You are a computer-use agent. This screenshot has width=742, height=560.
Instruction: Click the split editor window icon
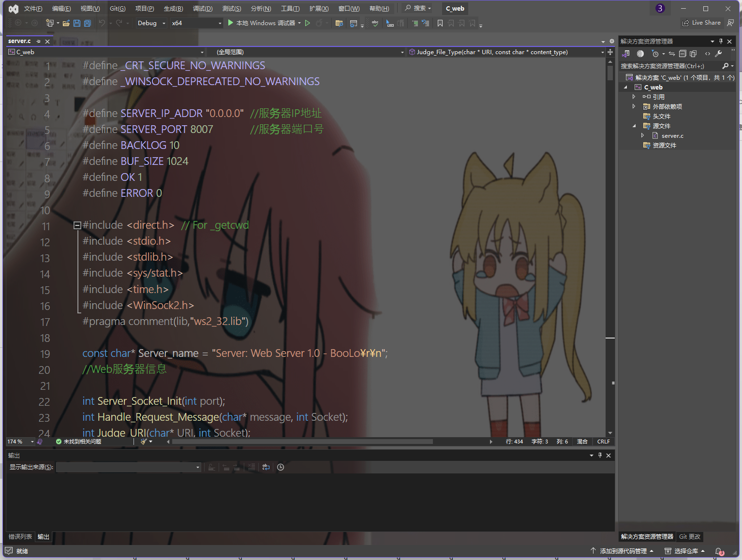(x=610, y=52)
